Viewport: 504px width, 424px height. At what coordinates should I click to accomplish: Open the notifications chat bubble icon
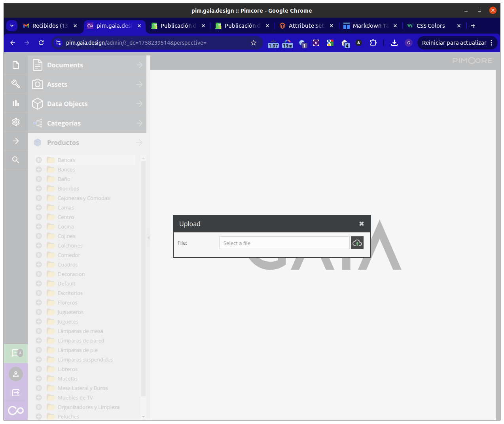pos(16,353)
